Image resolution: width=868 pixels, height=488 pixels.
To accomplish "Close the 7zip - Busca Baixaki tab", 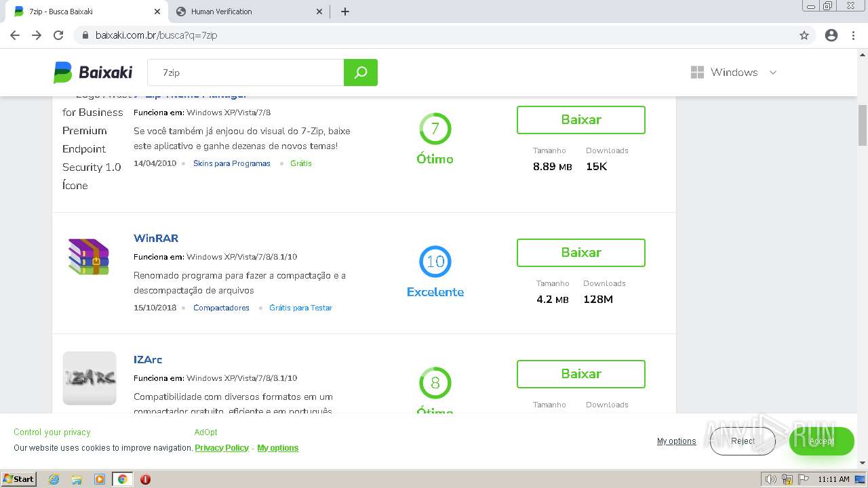I will point(157,12).
